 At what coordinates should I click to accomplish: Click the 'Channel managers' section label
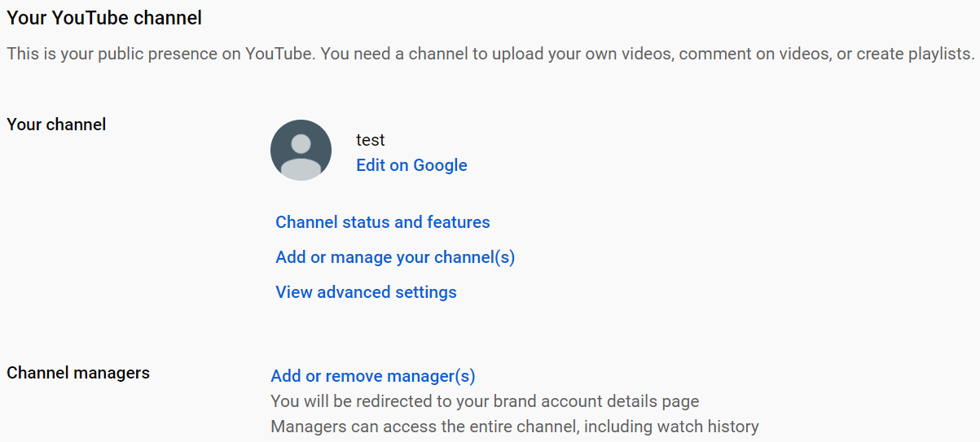point(78,373)
